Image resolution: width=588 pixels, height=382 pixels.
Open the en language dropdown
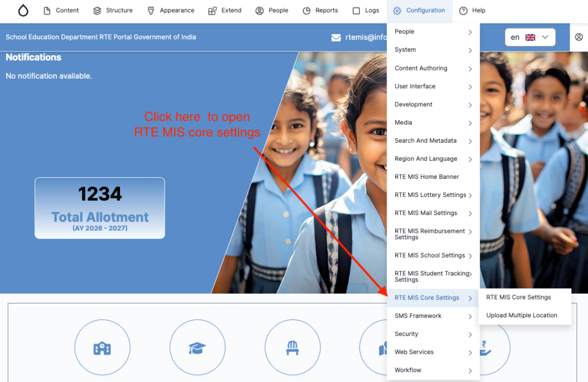click(530, 37)
